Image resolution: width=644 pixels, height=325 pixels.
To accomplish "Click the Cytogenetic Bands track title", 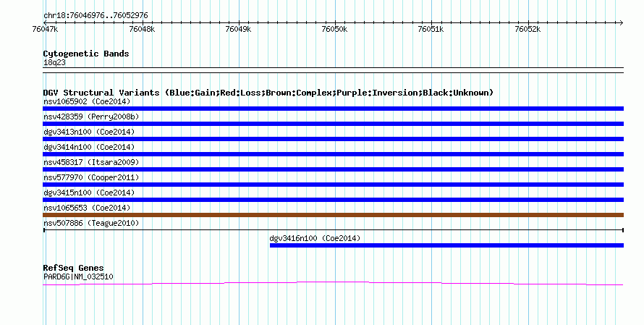I will tap(86, 54).
